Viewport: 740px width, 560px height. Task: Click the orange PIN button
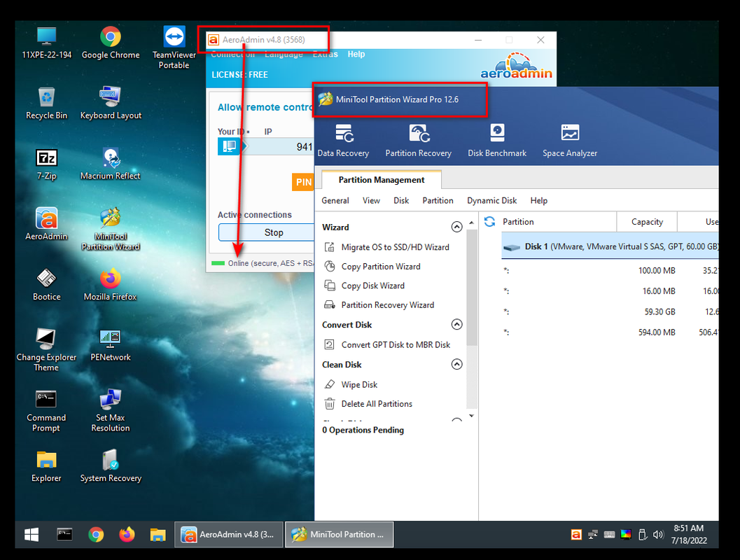pos(303,182)
